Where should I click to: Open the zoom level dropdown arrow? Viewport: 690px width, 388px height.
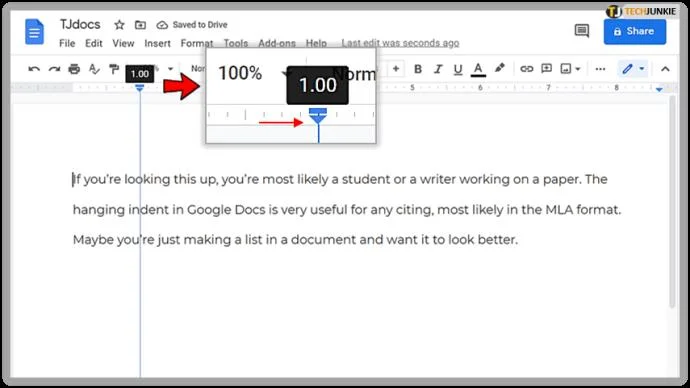(x=170, y=69)
